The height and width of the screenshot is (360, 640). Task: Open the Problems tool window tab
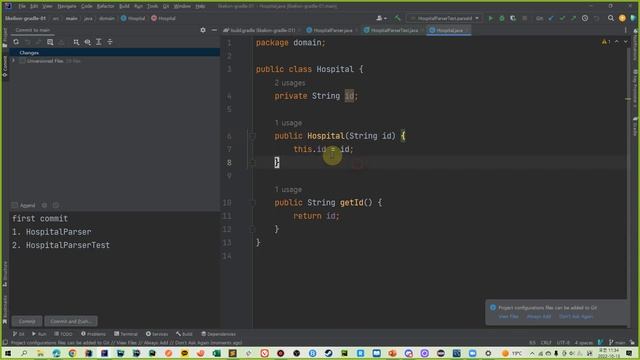tap(93, 334)
